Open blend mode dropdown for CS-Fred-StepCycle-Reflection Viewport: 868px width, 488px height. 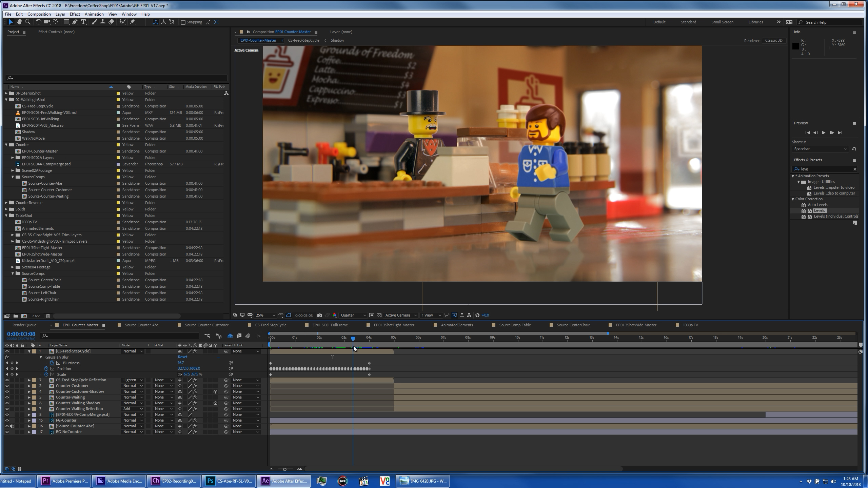tap(133, 380)
